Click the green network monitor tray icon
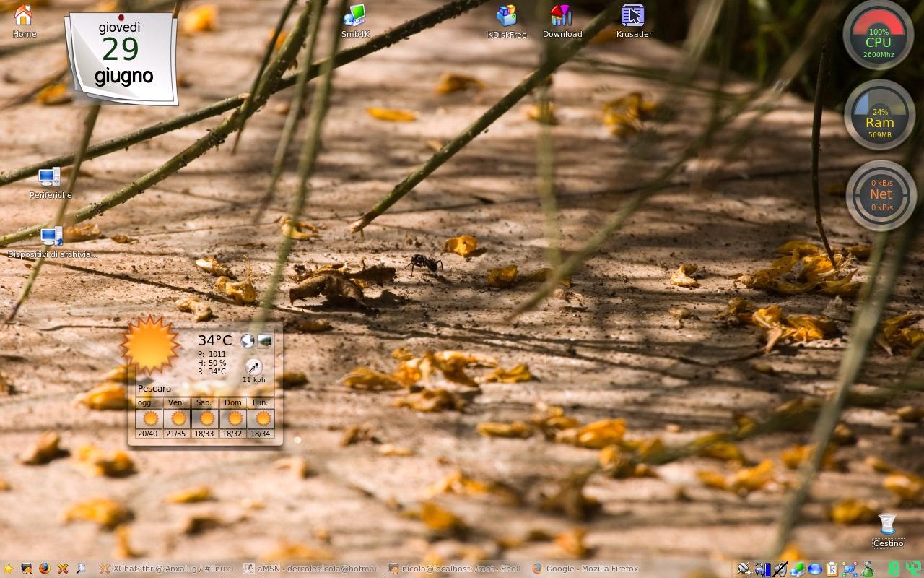The image size is (924, 578). [798, 569]
